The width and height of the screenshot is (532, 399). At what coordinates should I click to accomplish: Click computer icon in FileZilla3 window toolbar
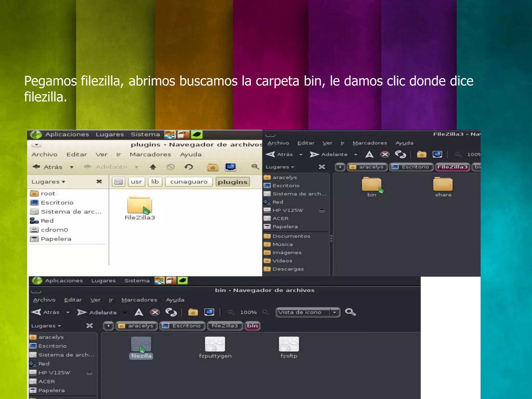pyautogui.click(x=437, y=155)
